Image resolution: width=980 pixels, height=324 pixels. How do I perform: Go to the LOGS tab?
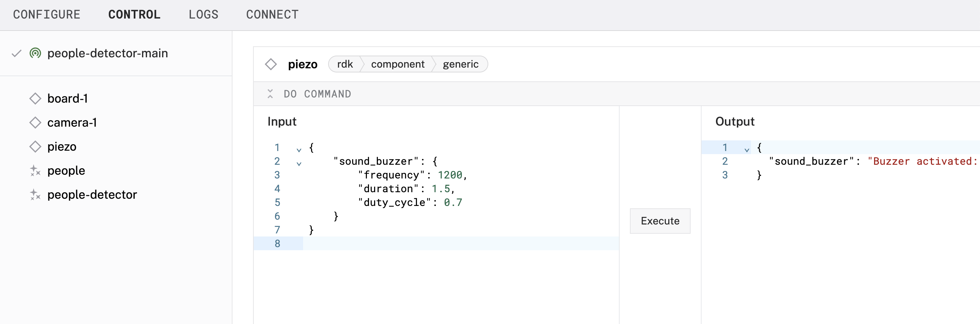pyautogui.click(x=203, y=14)
